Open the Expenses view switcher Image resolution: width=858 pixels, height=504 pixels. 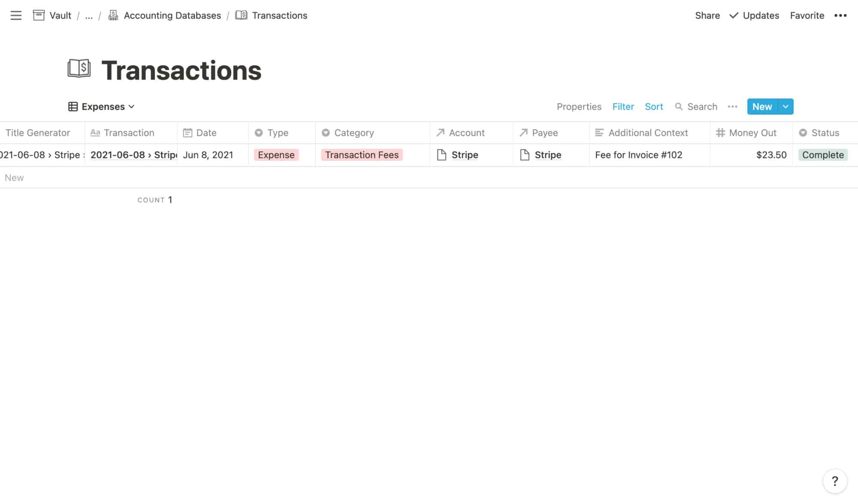(x=102, y=106)
